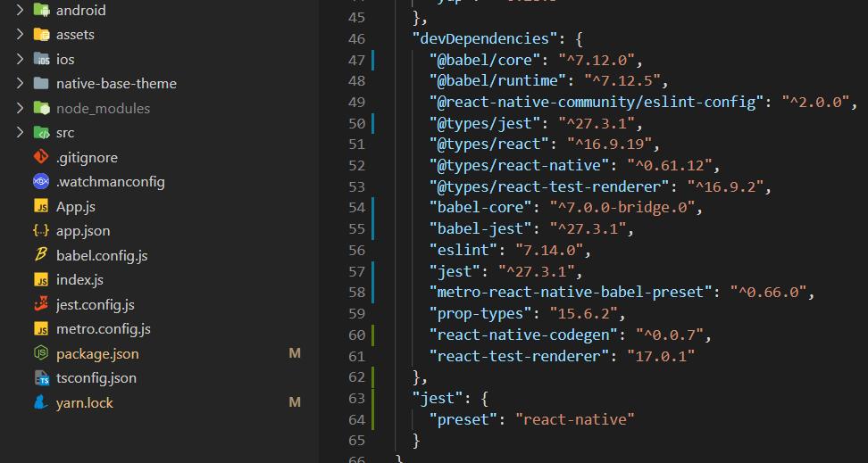Click the "@babel/runtime" key
Viewport: 868px width, 463px height.
click(498, 81)
